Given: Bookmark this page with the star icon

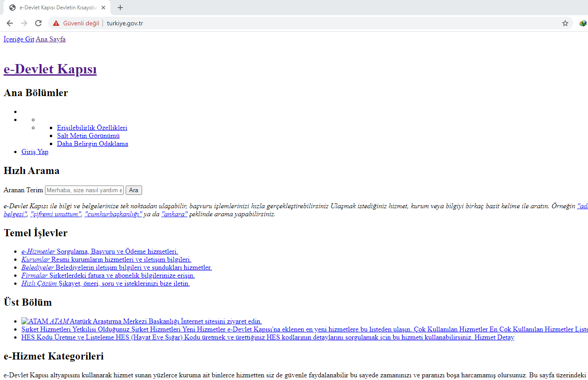Looking at the screenshot, I should pos(565,23).
